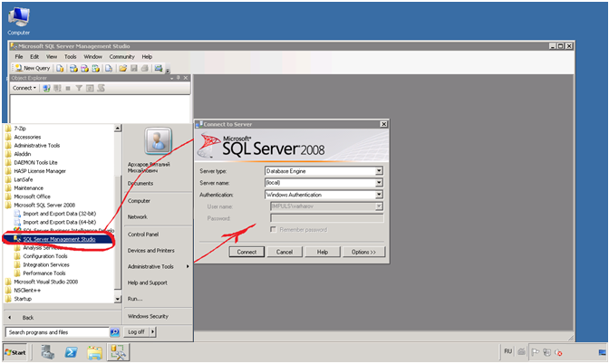Click the Summary icon in Object Explorer
Viewport: 609px width, 364px height.
101,88
